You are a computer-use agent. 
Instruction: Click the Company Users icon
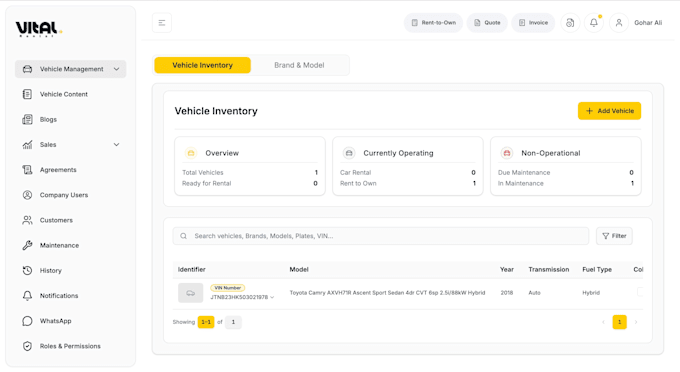pos(27,195)
